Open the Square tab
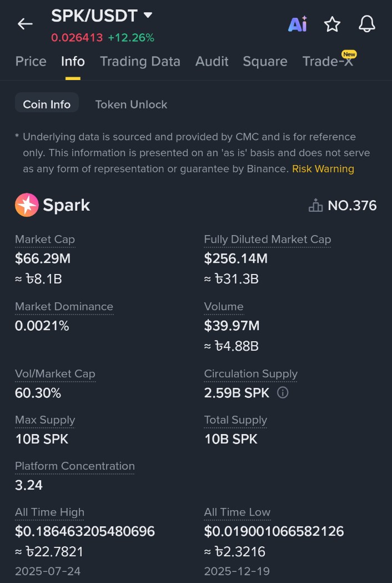The image size is (392, 583). pos(265,61)
